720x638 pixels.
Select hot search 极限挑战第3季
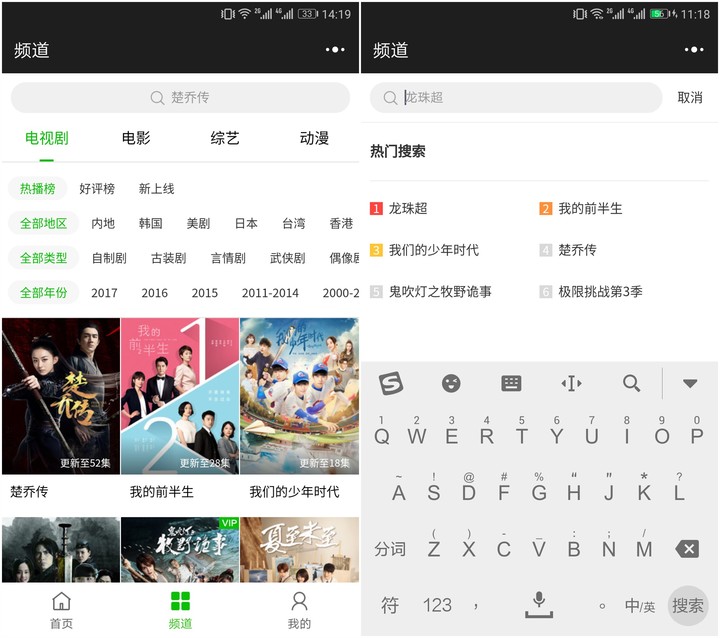pyautogui.click(x=591, y=291)
